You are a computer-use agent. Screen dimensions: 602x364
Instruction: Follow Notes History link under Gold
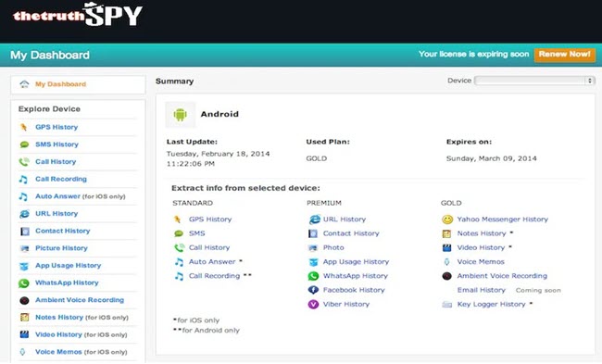pos(482,233)
